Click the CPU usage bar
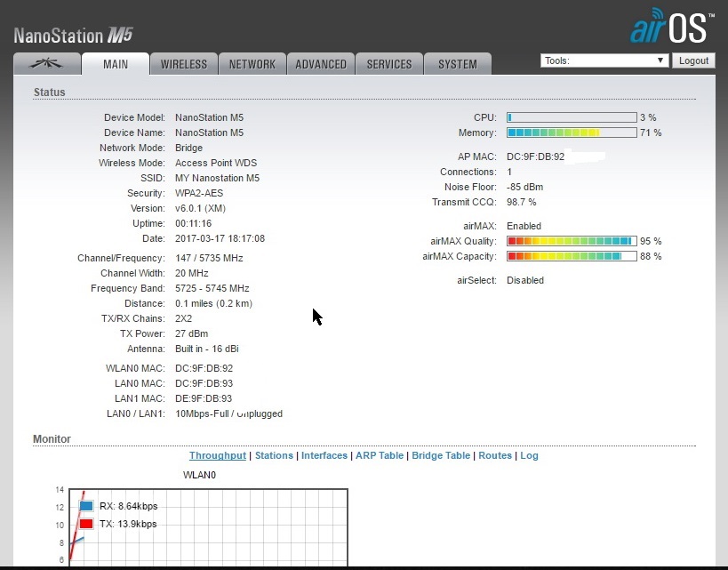This screenshot has width=728, height=570. click(572, 117)
